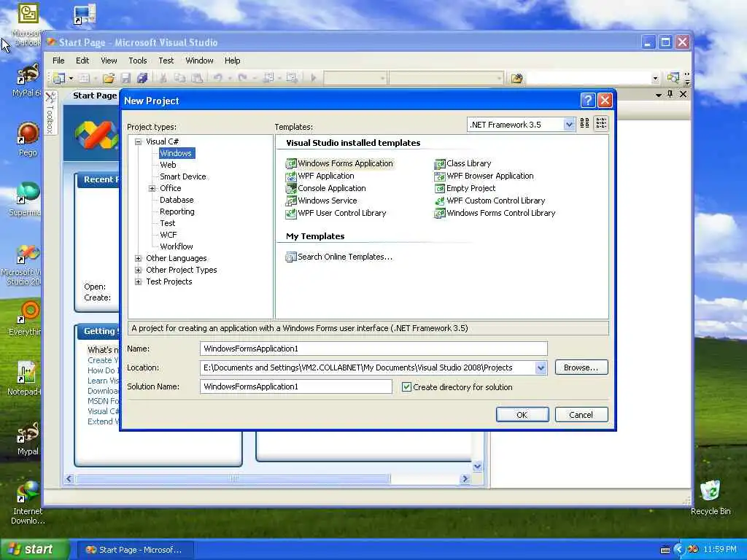Viewport: 747px width, 560px height.
Task: Click the Solution Name input field
Action: 296,386
